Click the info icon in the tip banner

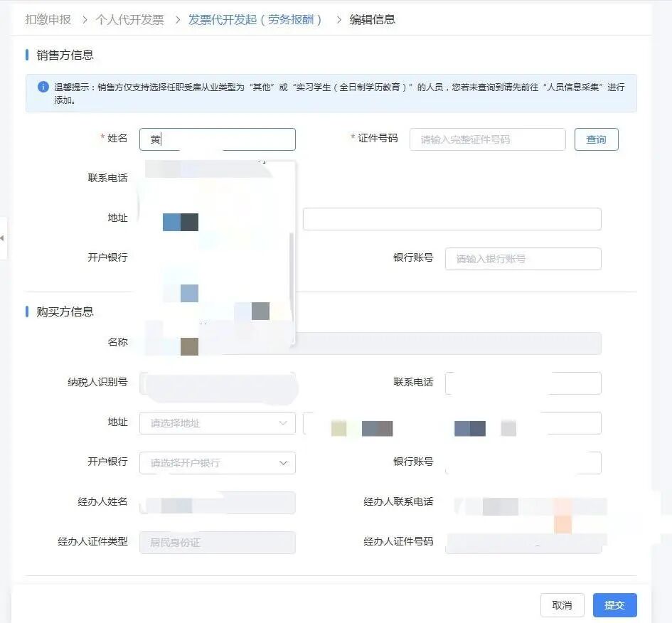[x=43, y=87]
